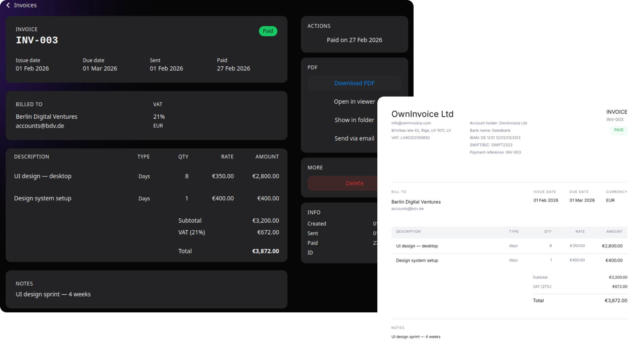Send the invoice via email
This screenshot has width=644, height=362.
tap(354, 138)
